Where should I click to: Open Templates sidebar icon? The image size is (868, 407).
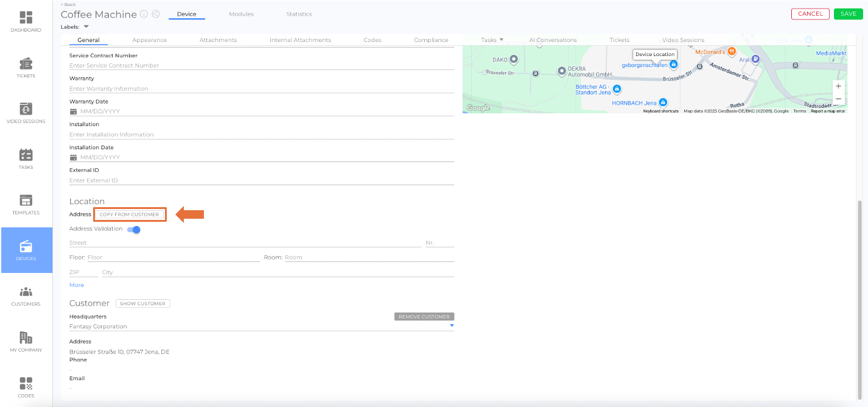click(26, 204)
